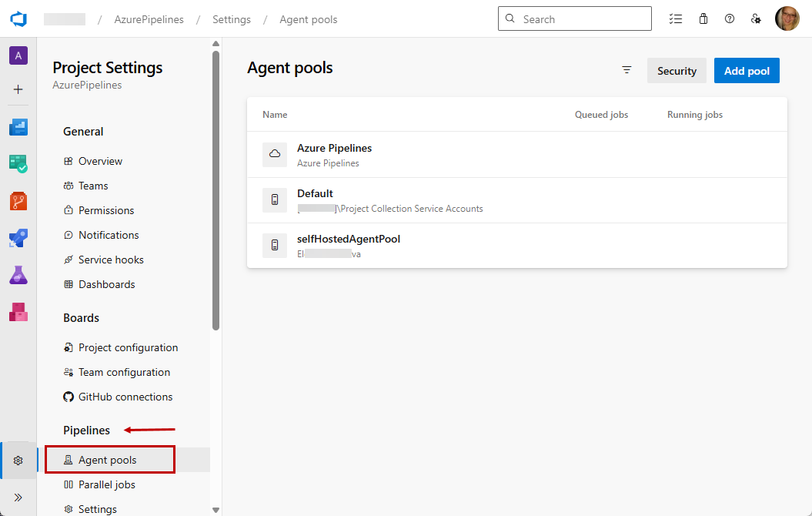The image size is (812, 516).
Task: Click the Queued jobs column header
Action: pos(601,115)
